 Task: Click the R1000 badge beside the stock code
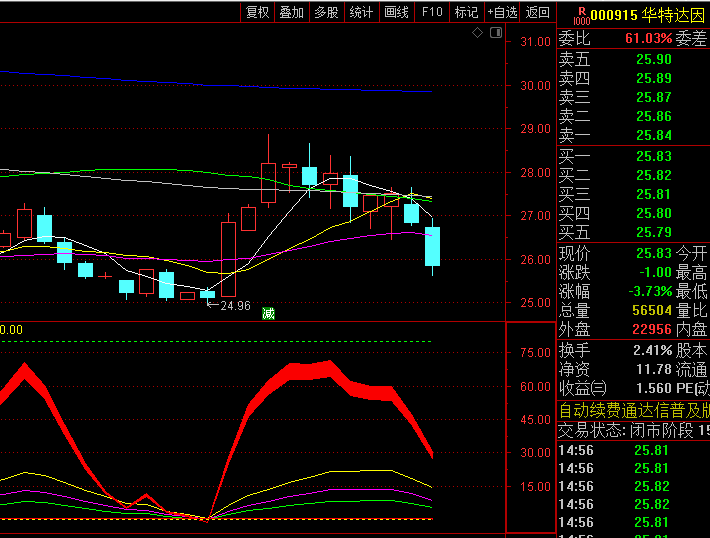pos(582,16)
